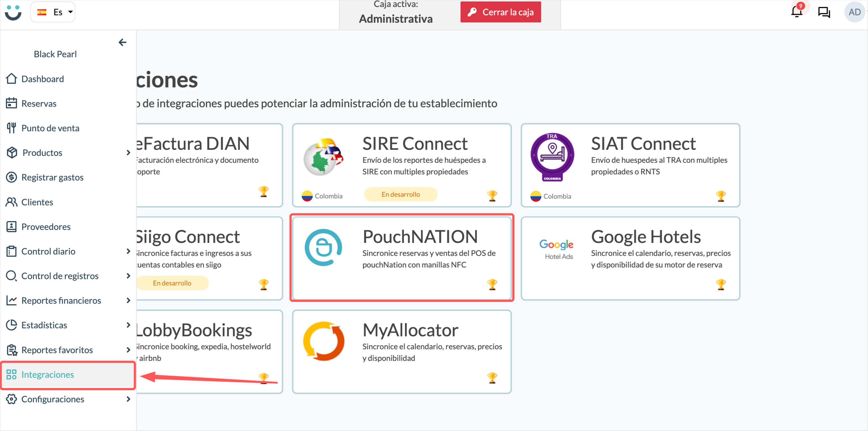Screen dimensions: 868x431
Task: Click the Reportes favoritos star clipboard icon
Action: (12, 350)
